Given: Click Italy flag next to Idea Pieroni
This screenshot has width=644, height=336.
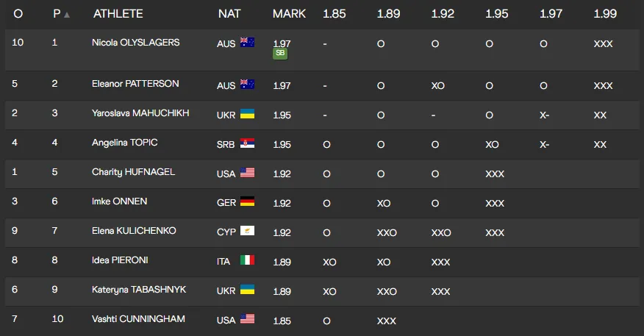Looking at the screenshot, I should pos(247,261).
